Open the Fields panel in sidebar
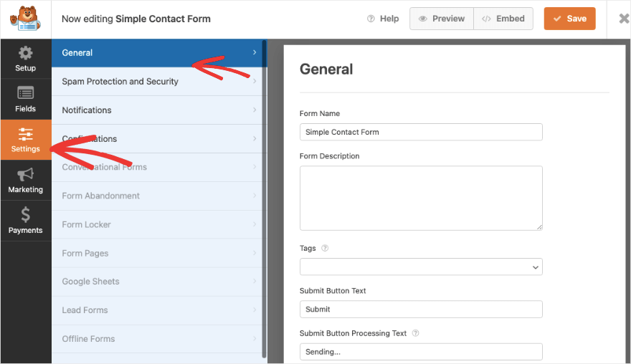631x364 pixels. click(25, 100)
